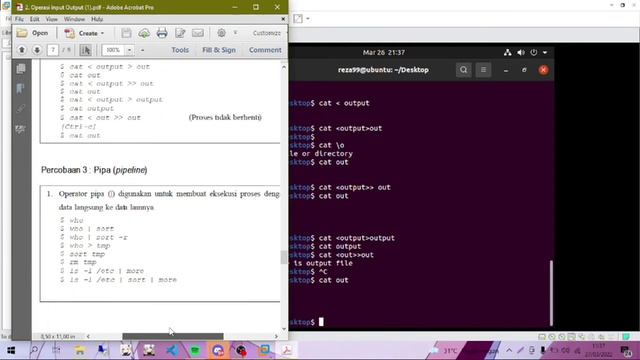Open the Signatures panel icon
Viewport: 640px width, 360px height.
(20, 129)
